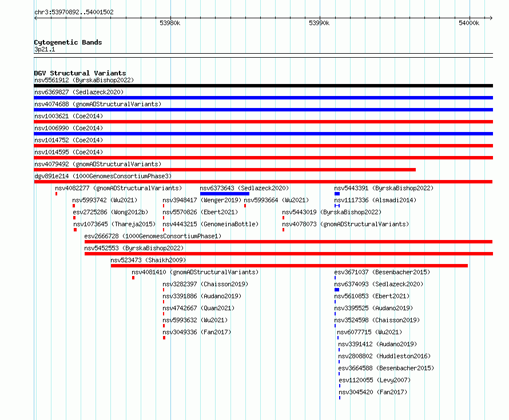509x420 pixels.
Task: Click the nsv6374093 (Sedlazeck2020) label
Action: click(379, 284)
